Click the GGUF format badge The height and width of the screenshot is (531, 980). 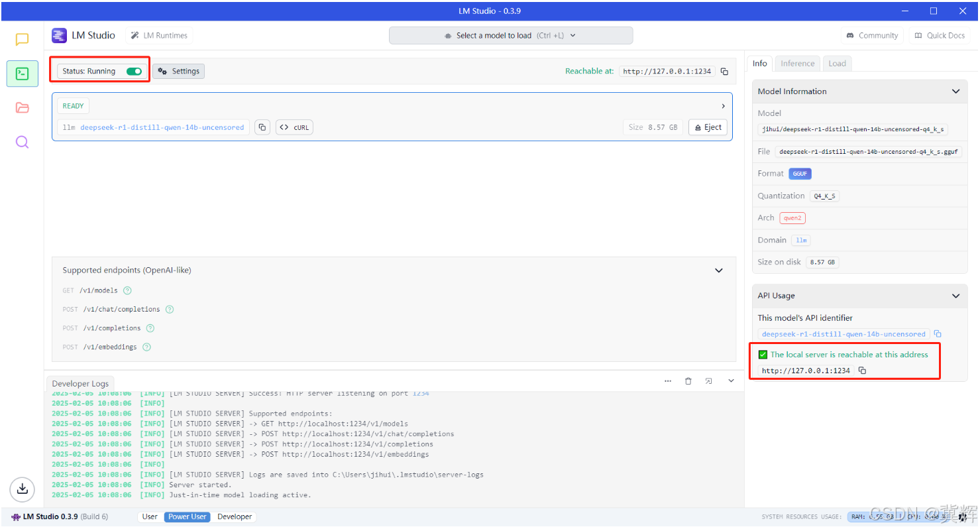click(x=800, y=174)
